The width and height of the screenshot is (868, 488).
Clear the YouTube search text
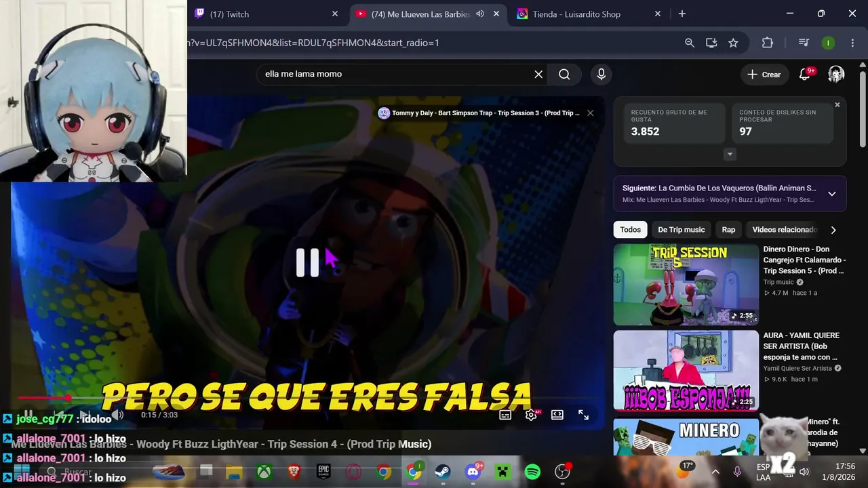click(538, 75)
